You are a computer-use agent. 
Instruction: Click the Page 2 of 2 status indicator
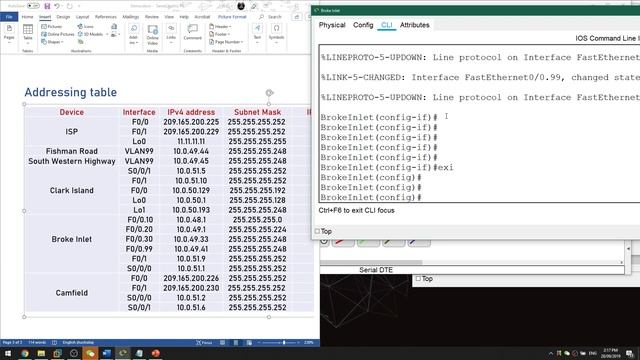[x=12, y=342]
